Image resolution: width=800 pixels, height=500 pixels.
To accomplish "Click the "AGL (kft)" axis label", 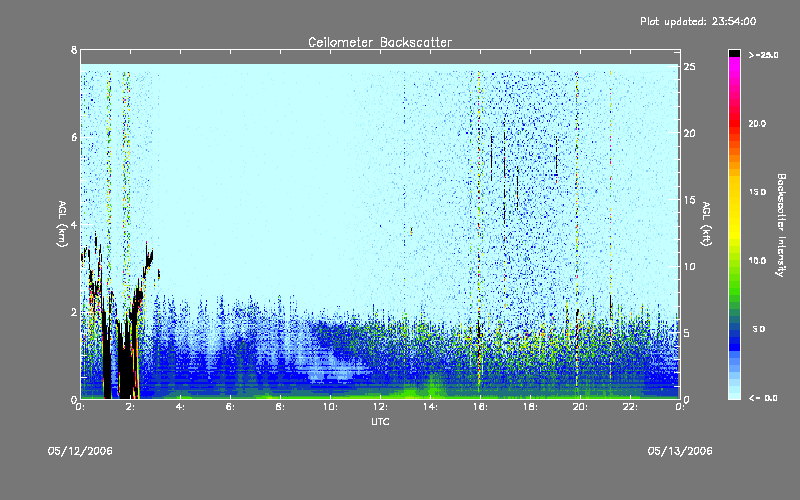I will 706,224.
